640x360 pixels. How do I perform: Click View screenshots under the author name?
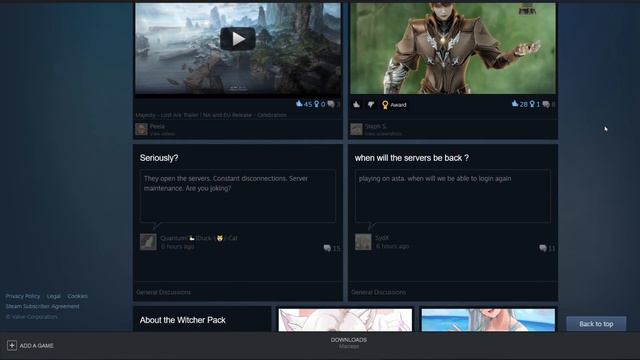[383, 133]
